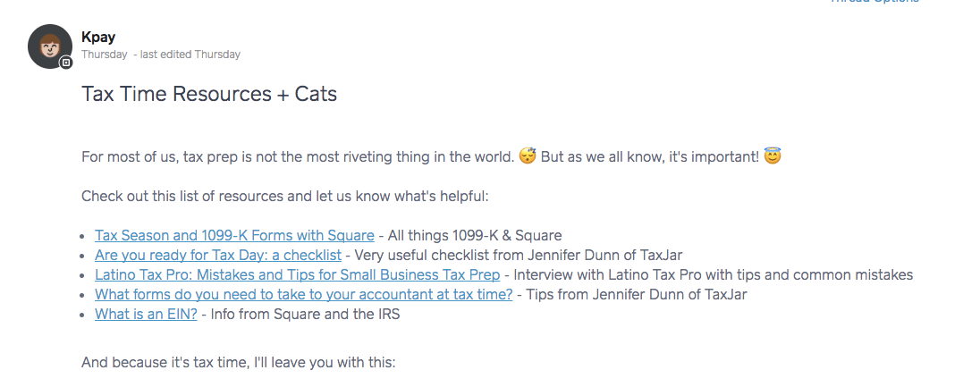Select the 'Tax Time Resources + Cats' title
Image resolution: width=980 pixels, height=387 pixels.
click(209, 94)
